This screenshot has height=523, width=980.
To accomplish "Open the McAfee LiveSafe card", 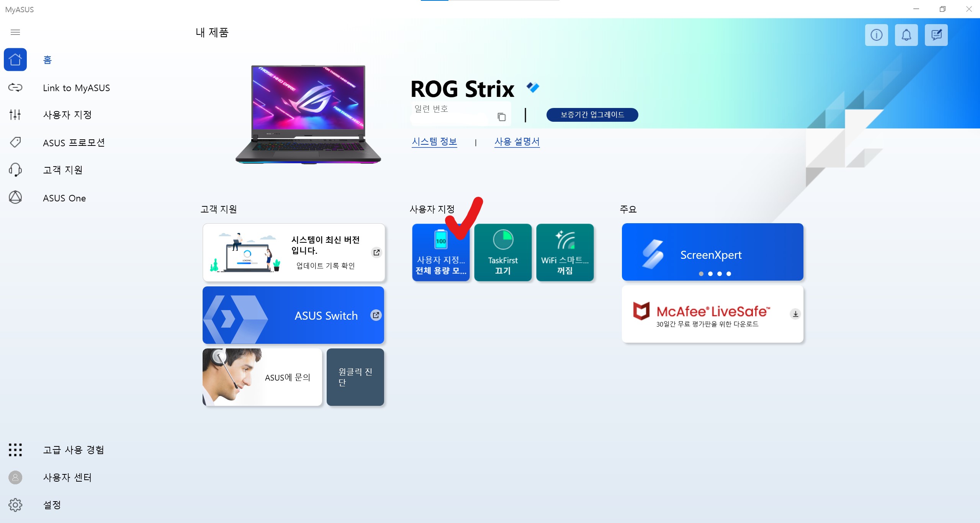I will pos(712,314).
